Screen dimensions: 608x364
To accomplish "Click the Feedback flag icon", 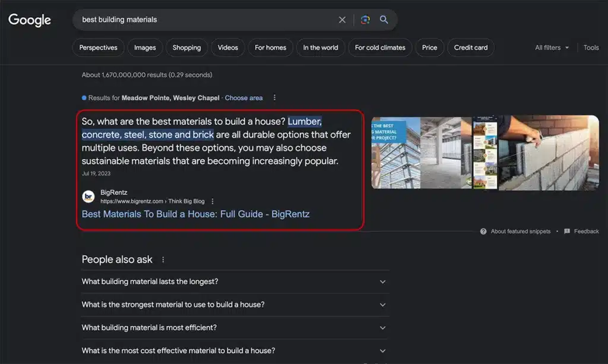I will tap(567, 232).
